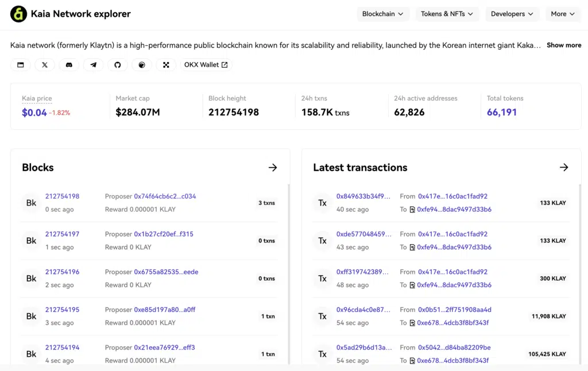Click the Total tokens value 66,191
This screenshot has height=371, width=588.
coord(502,113)
